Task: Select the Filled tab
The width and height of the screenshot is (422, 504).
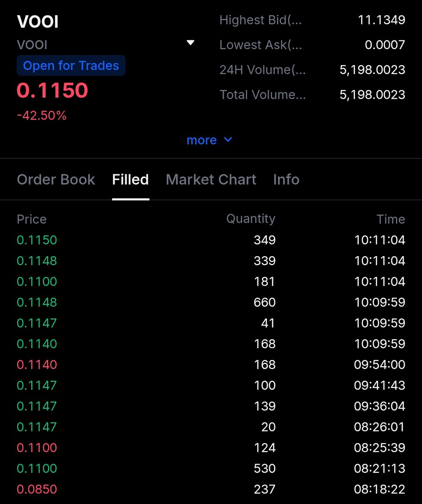Action: (x=131, y=179)
